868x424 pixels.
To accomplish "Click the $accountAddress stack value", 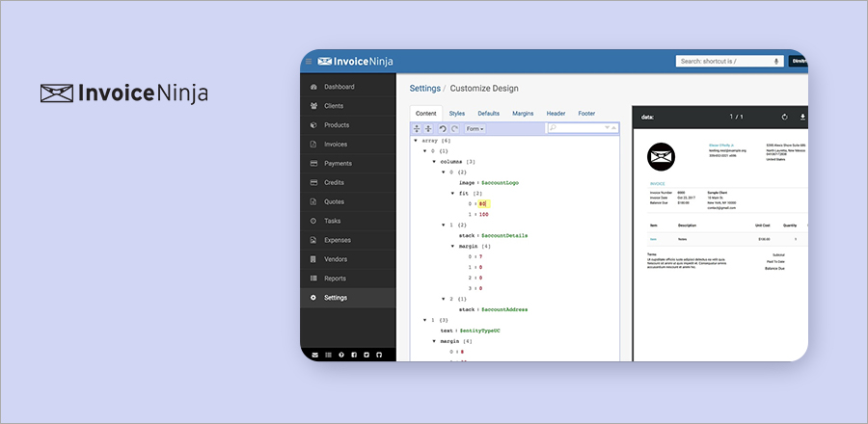I will point(503,309).
